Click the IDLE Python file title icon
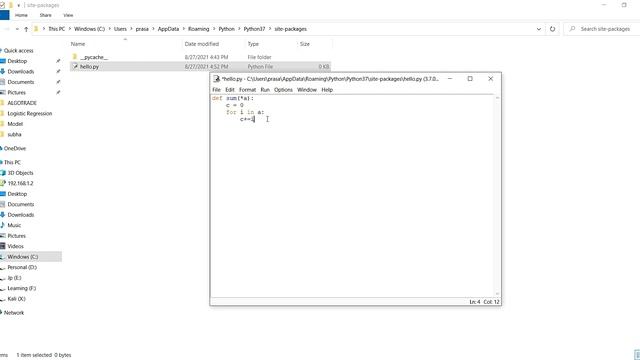 point(217,79)
